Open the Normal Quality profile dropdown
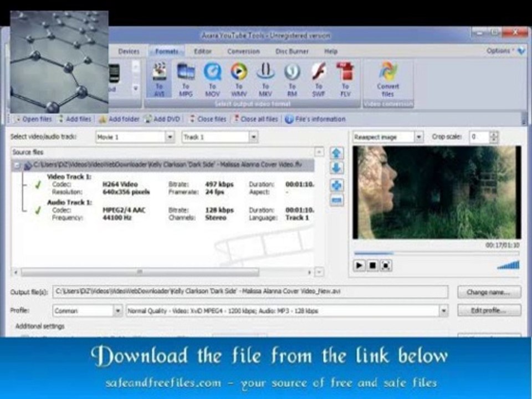 pyautogui.click(x=443, y=311)
